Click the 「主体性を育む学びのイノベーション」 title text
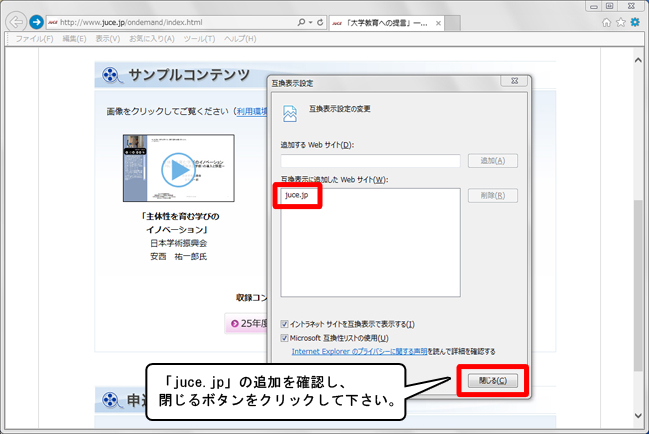The height and width of the screenshot is (434, 649). 180,223
